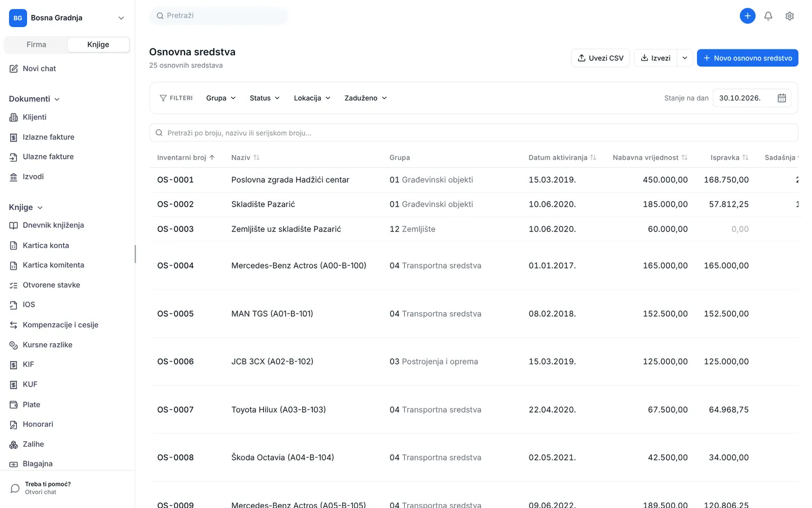The image size is (812, 508).
Task: Click the Kursne razlike icon
Action: click(x=14, y=345)
